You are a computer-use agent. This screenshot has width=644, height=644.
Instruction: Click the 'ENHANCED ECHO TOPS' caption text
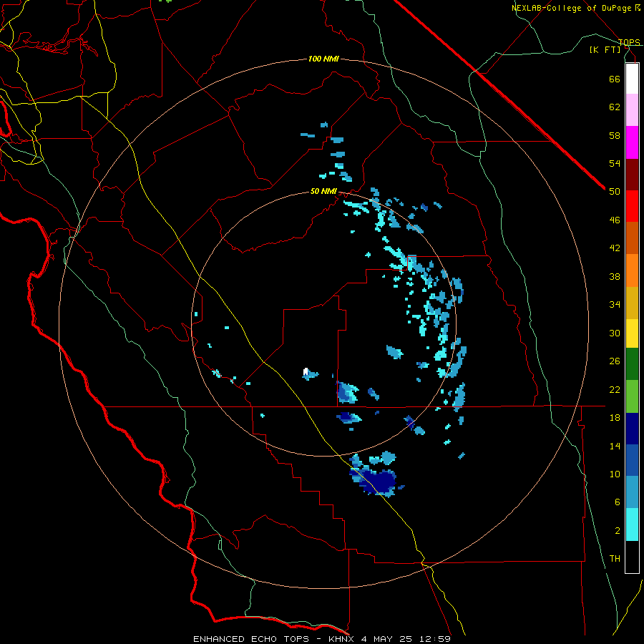[x=251, y=639]
